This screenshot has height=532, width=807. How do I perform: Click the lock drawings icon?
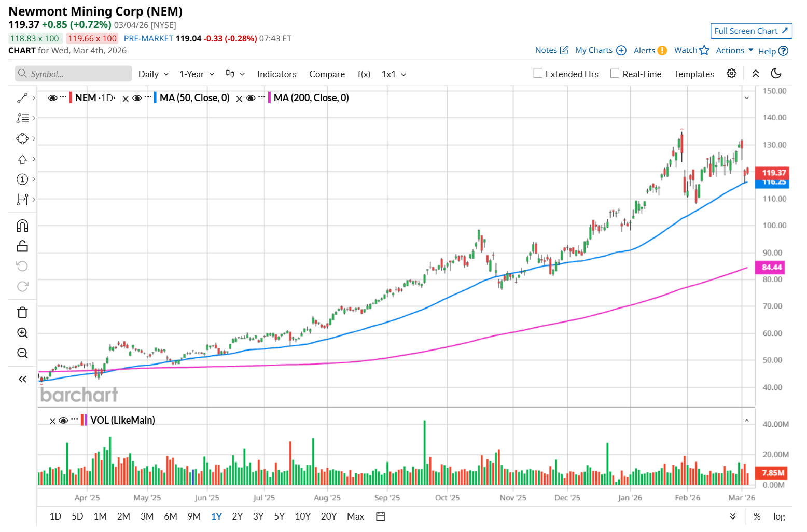(x=22, y=246)
